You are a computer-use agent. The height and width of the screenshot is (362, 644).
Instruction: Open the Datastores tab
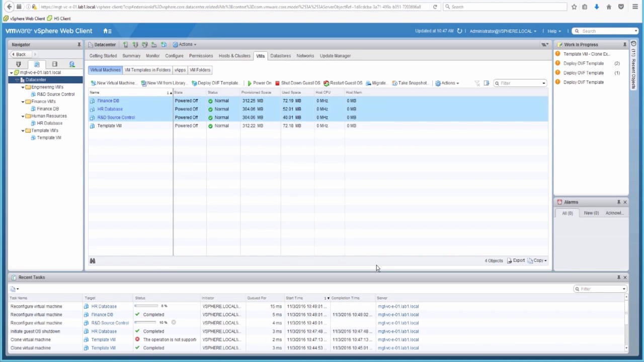pyautogui.click(x=280, y=56)
